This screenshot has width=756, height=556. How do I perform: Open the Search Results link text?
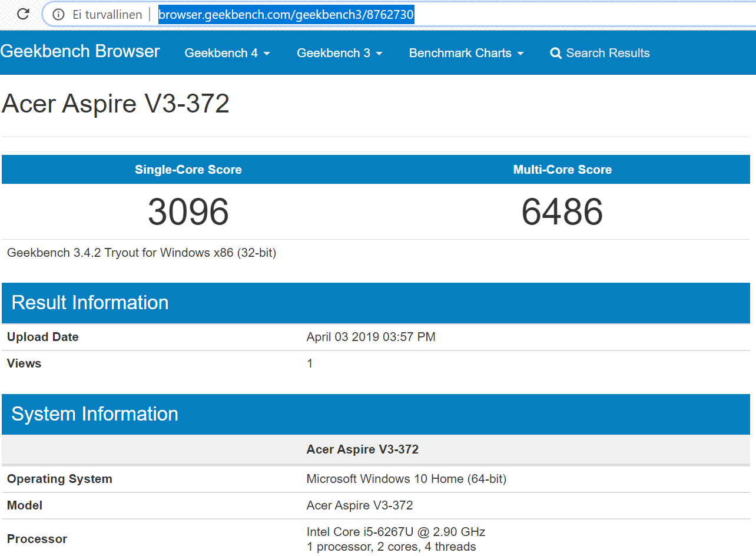click(x=608, y=53)
